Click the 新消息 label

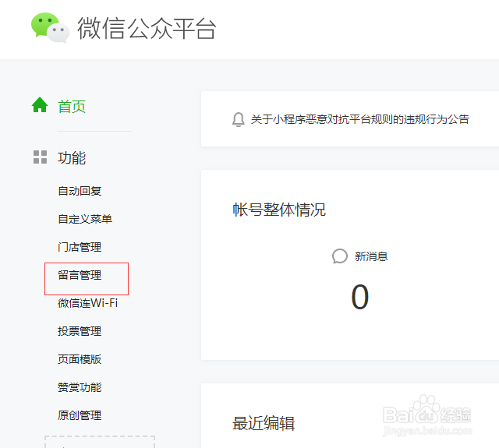click(x=371, y=256)
